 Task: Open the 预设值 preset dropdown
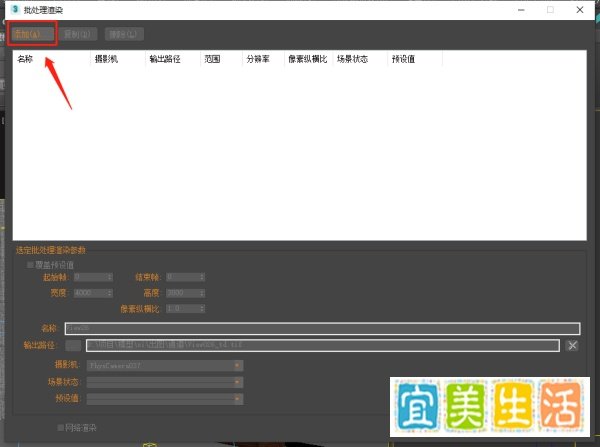point(165,399)
